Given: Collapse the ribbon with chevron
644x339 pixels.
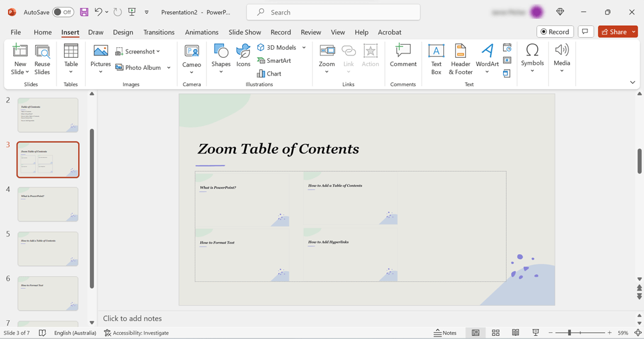Looking at the screenshot, I should 632,82.
